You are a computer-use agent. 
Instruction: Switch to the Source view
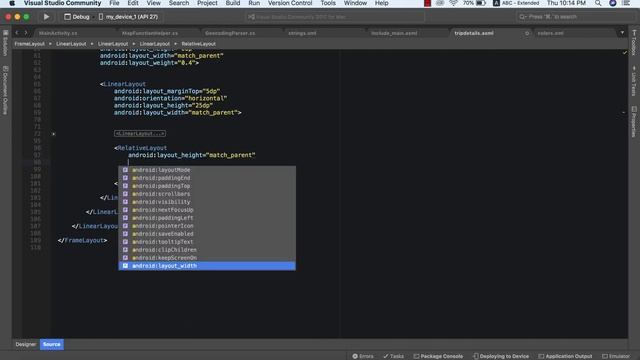point(51,344)
